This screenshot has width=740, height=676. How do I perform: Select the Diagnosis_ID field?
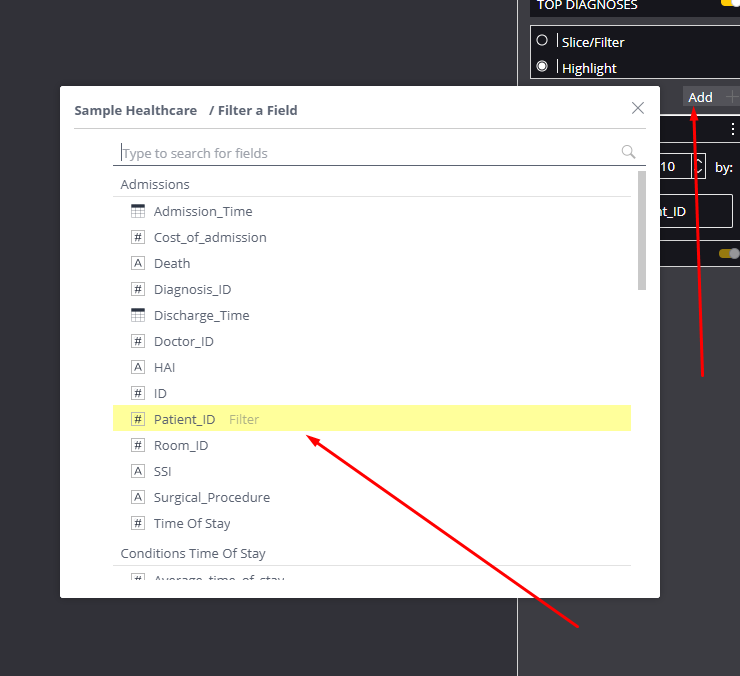(x=192, y=289)
